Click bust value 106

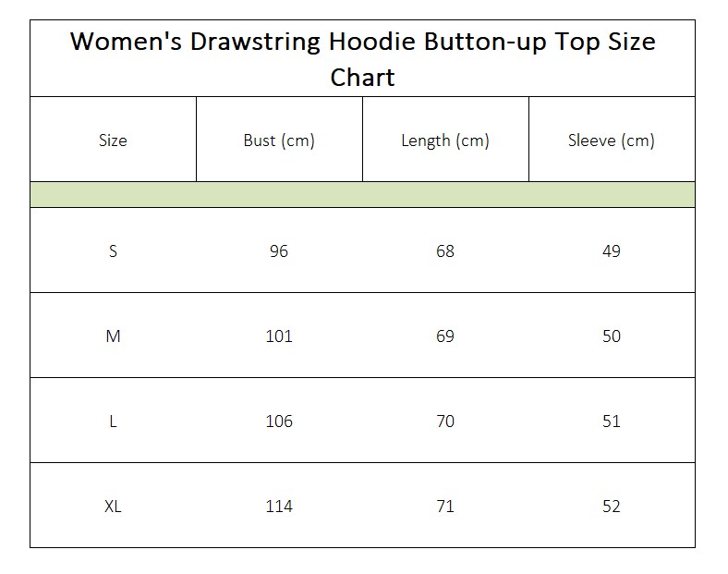(279, 421)
